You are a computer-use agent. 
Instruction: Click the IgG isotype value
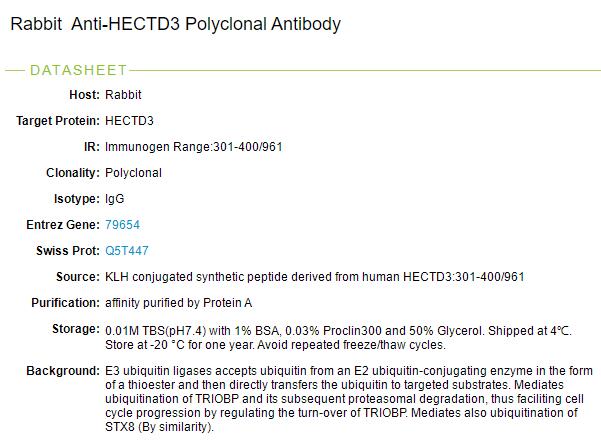pyautogui.click(x=114, y=198)
